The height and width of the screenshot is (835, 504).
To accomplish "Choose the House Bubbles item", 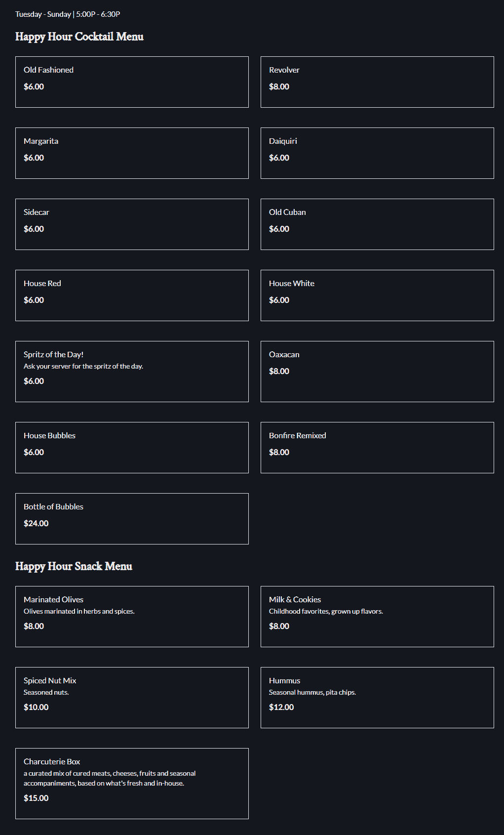I will 132,448.
